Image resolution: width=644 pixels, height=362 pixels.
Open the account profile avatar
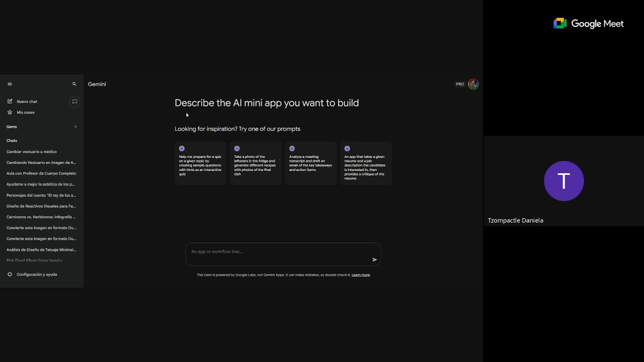(x=473, y=84)
